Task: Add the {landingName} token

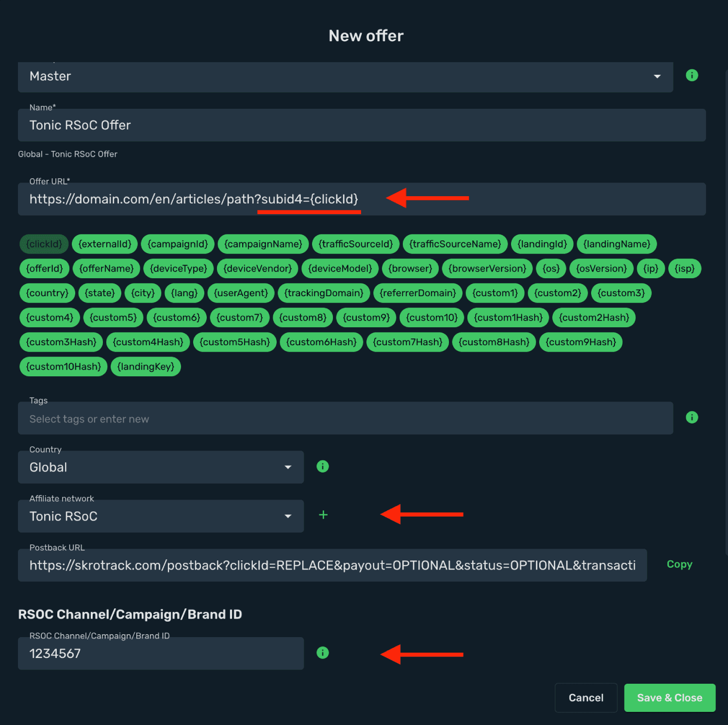Action: coord(617,244)
